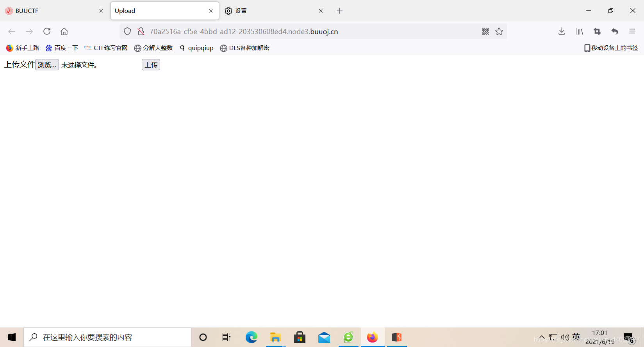
Task: Restore down the Firefox window
Action: click(x=611, y=11)
